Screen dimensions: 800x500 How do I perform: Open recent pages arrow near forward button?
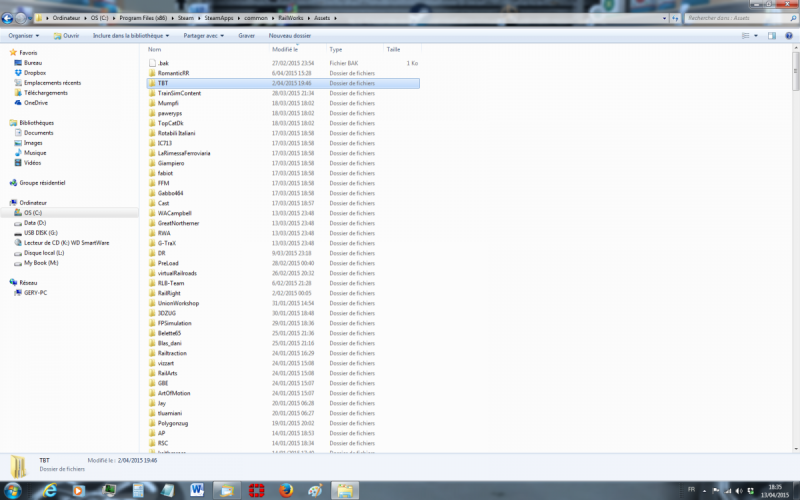tap(30, 18)
